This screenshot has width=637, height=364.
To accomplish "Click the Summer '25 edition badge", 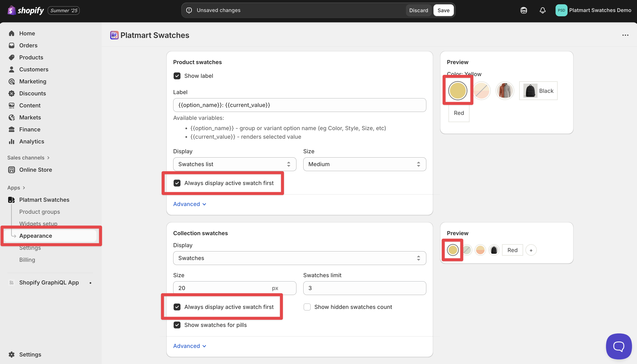I will coord(63,10).
